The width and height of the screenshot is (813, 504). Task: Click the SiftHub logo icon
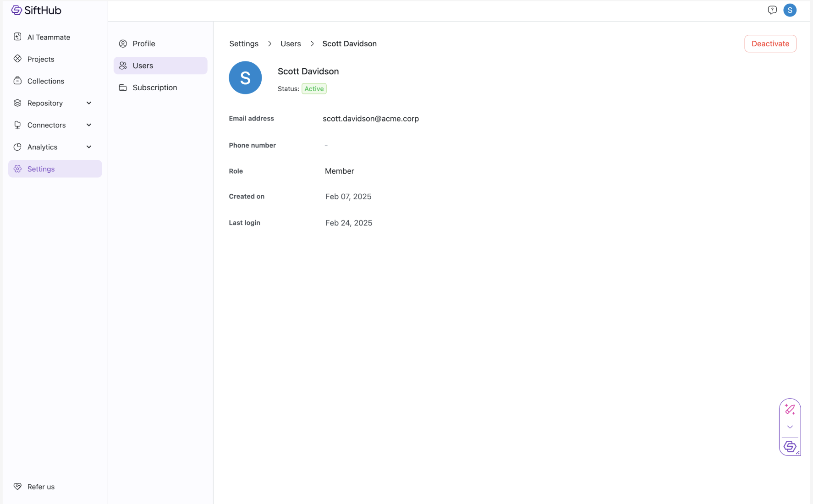click(x=16, y=10)
